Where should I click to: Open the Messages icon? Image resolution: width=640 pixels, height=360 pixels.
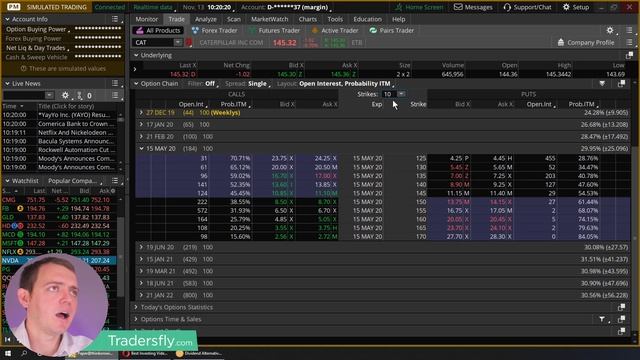pyautogui.click(x=458, y=7)
